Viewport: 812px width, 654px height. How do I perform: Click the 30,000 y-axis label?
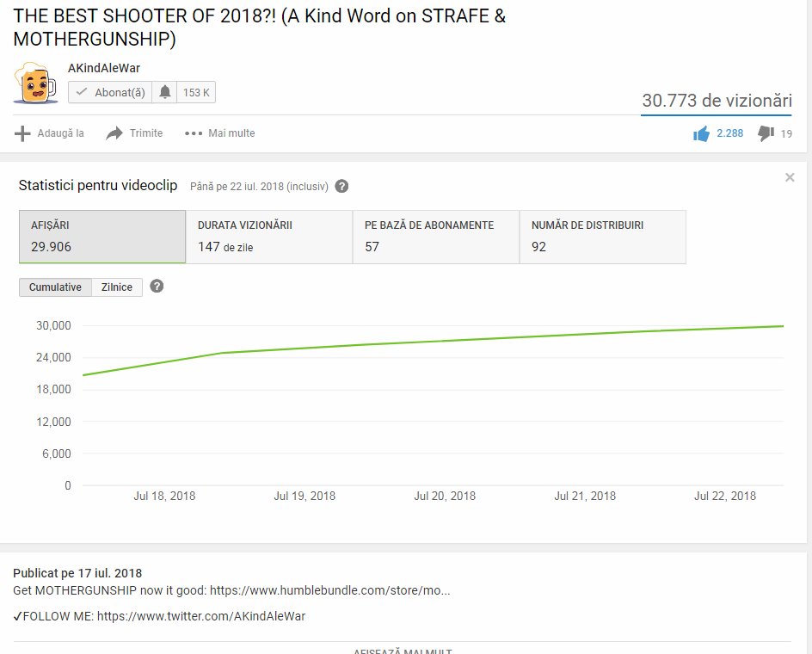pos(53,325)
